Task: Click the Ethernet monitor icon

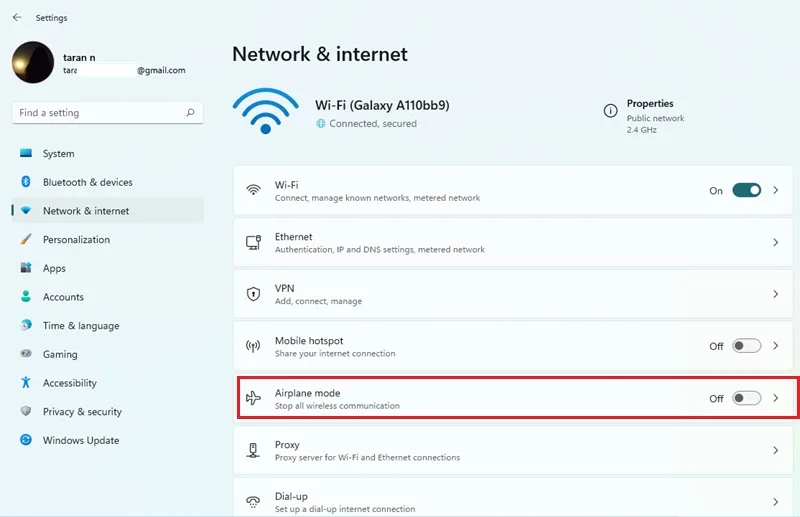Action: (254, 242)
